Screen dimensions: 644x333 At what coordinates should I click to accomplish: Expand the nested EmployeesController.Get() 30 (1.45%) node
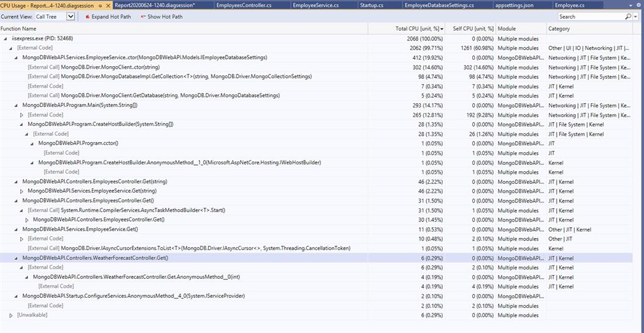coord(26,220)
